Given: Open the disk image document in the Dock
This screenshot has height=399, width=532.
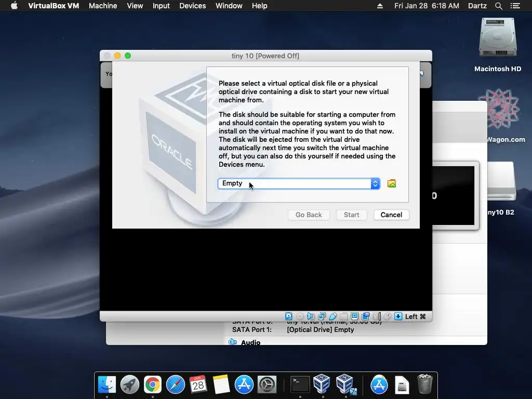Looking at the screenshot, I should [x=402, y=384].
